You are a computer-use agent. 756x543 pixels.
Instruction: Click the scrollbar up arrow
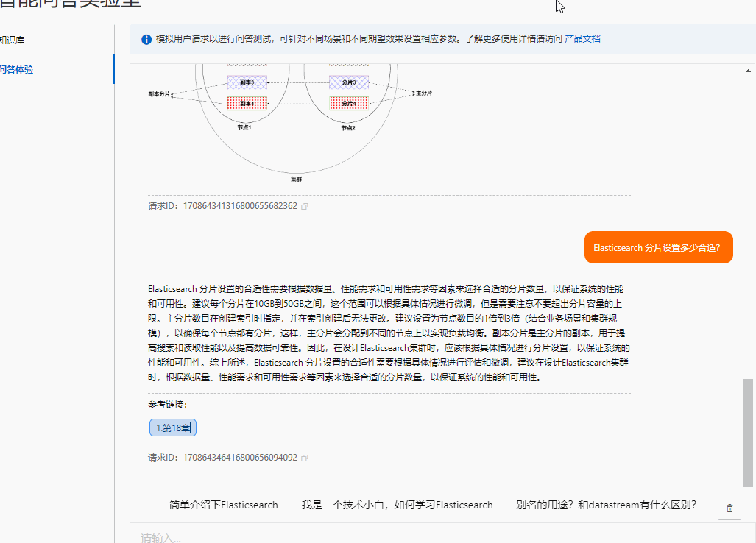tap(749, 71)
